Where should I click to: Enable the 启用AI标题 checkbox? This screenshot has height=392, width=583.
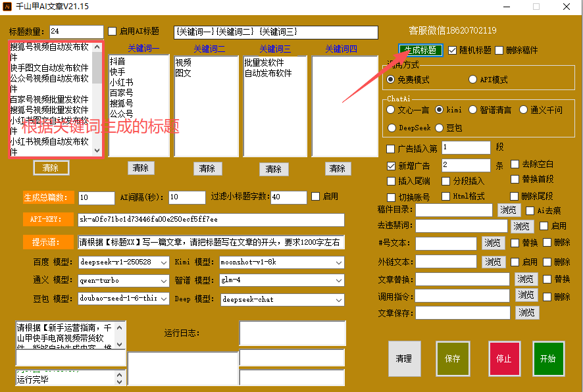coord(113,32)
